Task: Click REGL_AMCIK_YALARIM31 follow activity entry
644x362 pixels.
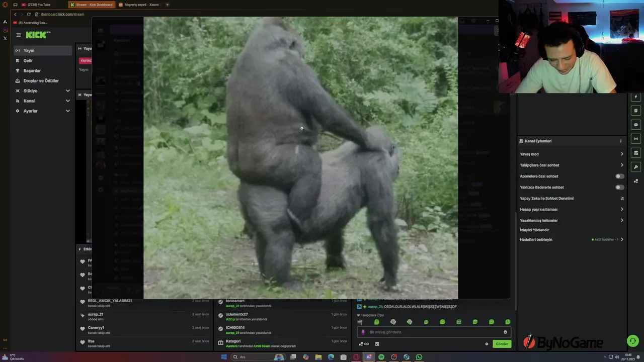Action: [x=145, y=303]
